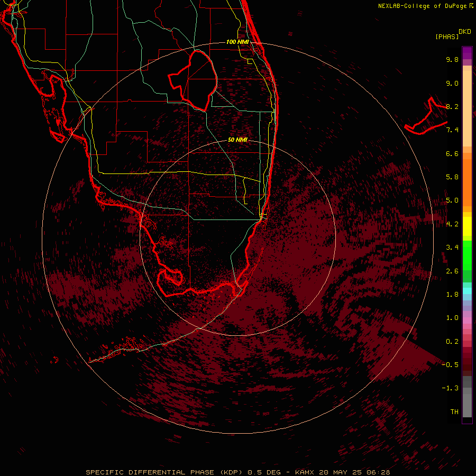Click the -1.3 value on the scale
Screen dimensions: 476x476
[450, 388]
